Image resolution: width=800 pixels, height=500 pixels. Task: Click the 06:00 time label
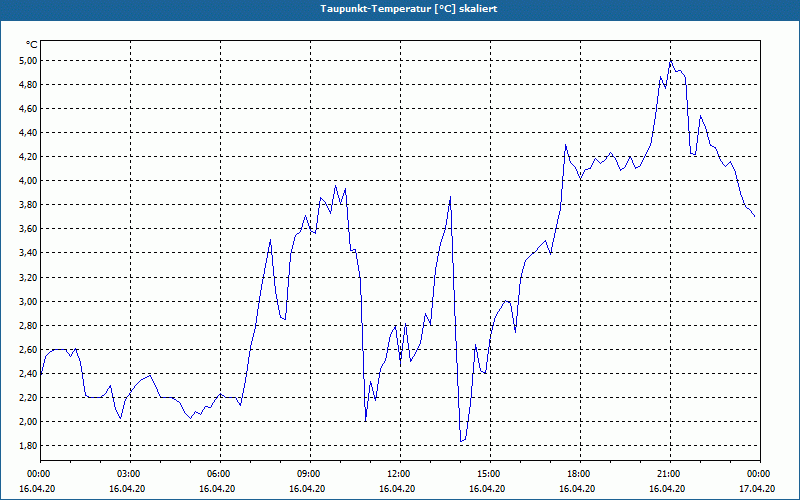click(x=220, y=474)
